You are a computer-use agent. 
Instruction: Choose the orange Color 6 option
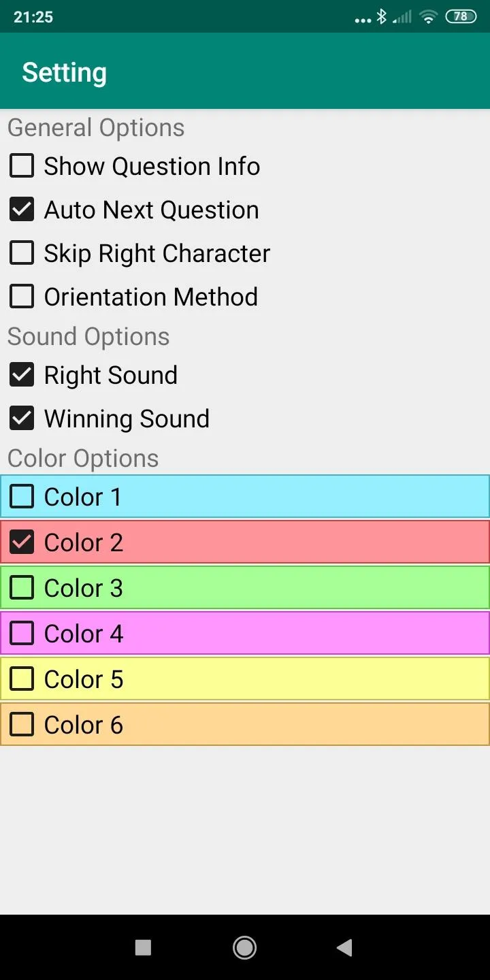pos(245,725)
